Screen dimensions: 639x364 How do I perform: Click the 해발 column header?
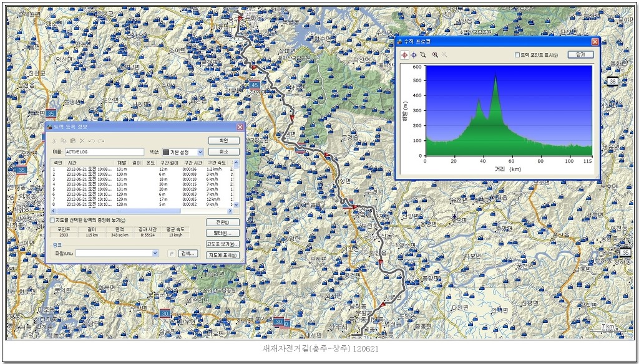click(122, 163)
